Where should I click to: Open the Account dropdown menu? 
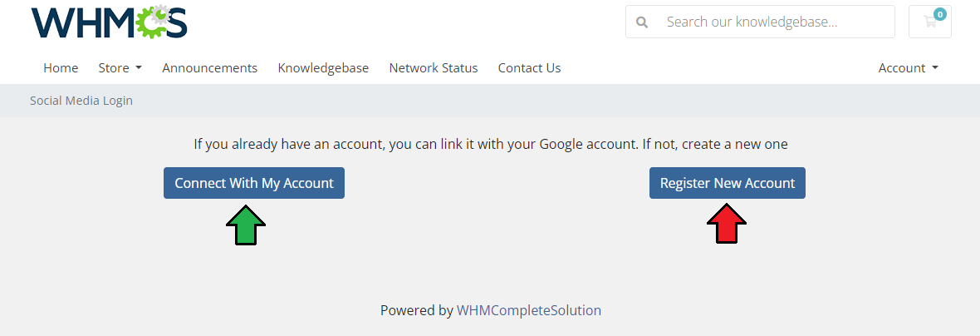coord(908,67)
